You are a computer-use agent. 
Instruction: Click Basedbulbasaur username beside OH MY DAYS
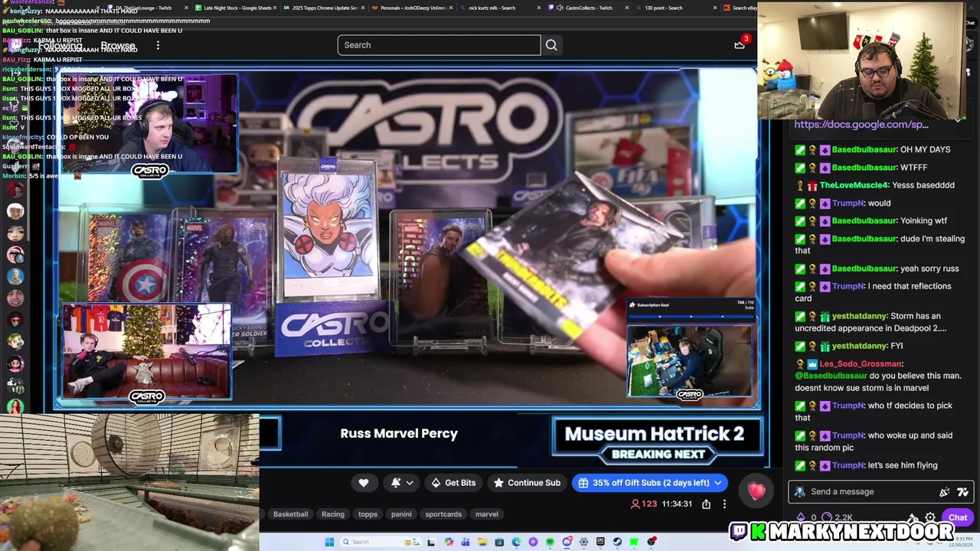863,149
